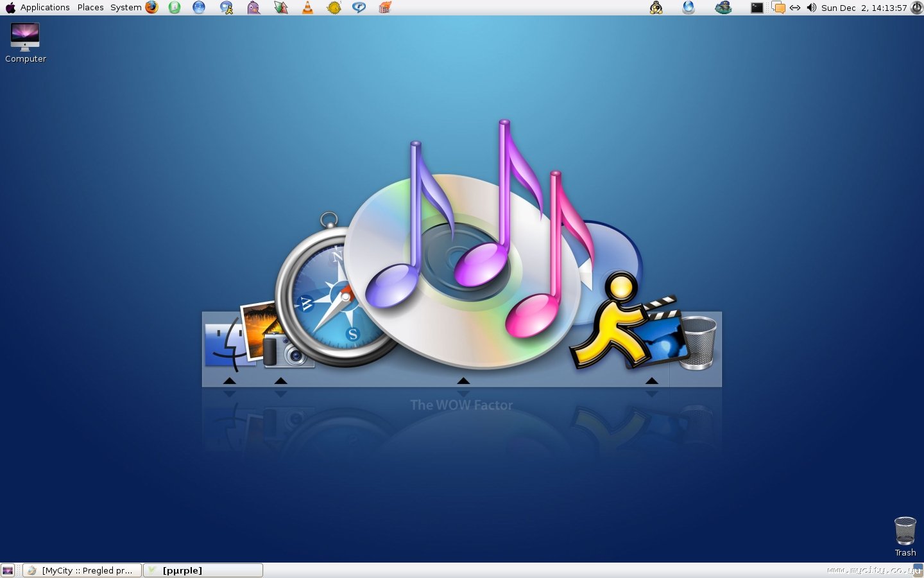924x578 pixels.
Task: Launch Firefox from the top panel
Action: 151,8
